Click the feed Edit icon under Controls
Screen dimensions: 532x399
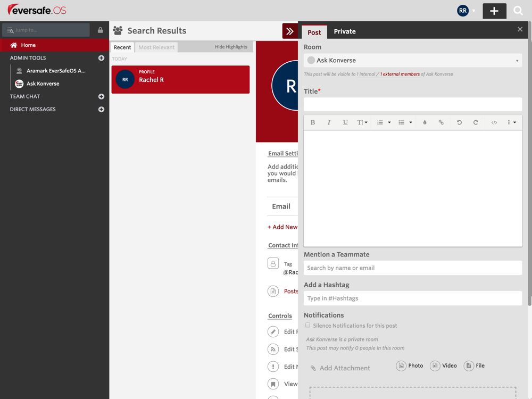coord(273,349)
